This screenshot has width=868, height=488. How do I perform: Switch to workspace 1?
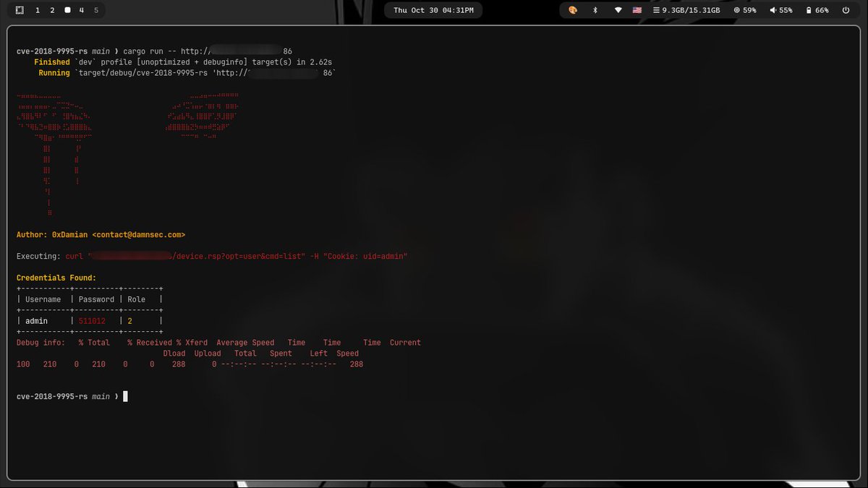point(38,10)
